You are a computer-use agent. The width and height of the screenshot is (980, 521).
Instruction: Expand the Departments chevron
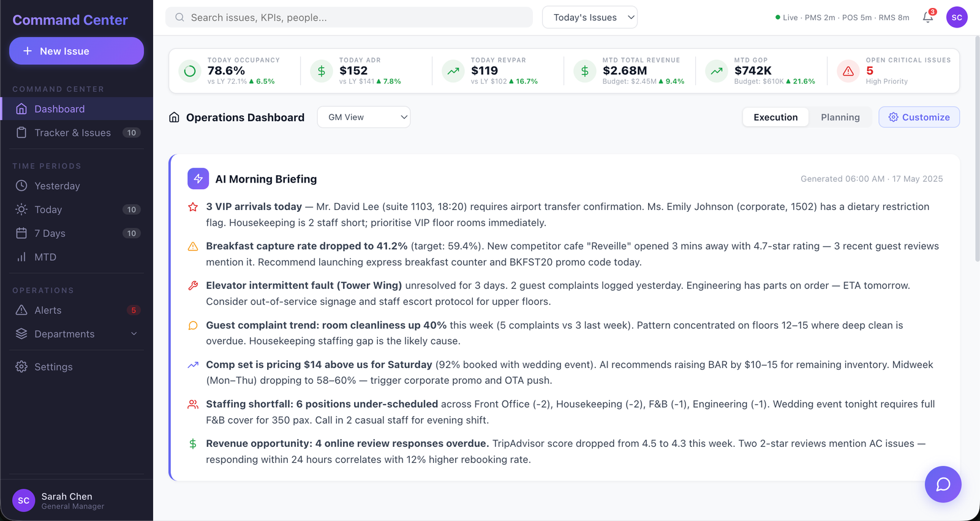134,334
